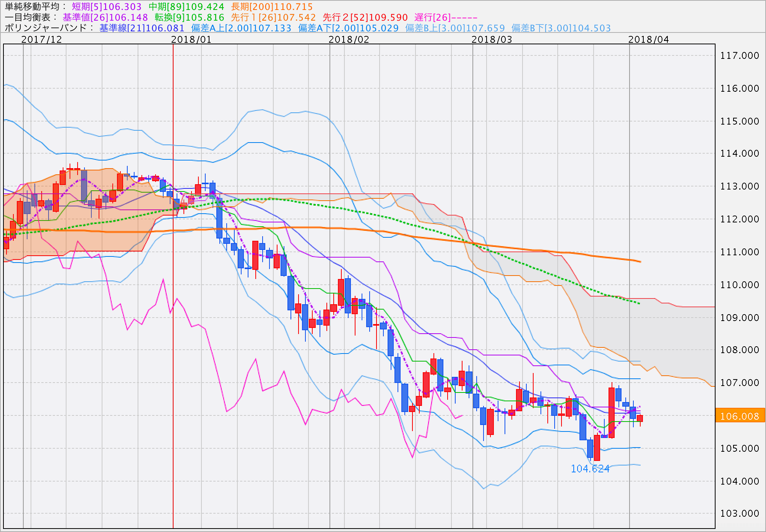This screenshot has width=766, height=532.
Task: Click the 112.000 price axis label
Action: pyautogui.click(x=740, y=219)
